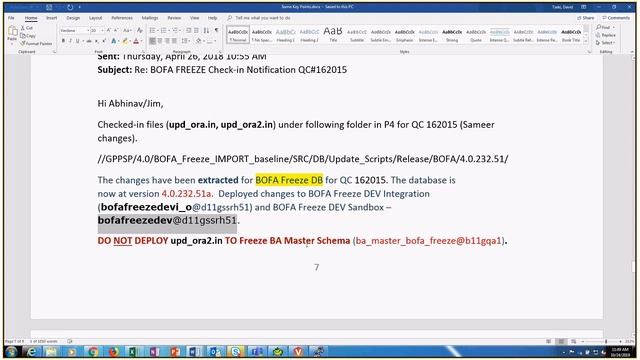Open Text Effects and Typography
This screenshot has width=640, height=360.
coord(114,41)
